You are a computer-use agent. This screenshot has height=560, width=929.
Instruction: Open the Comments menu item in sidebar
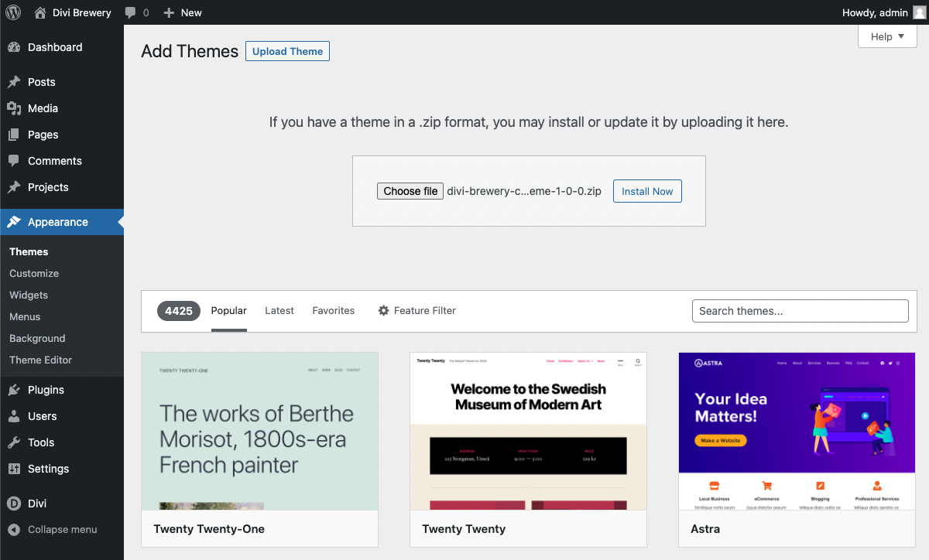point(62,161)
